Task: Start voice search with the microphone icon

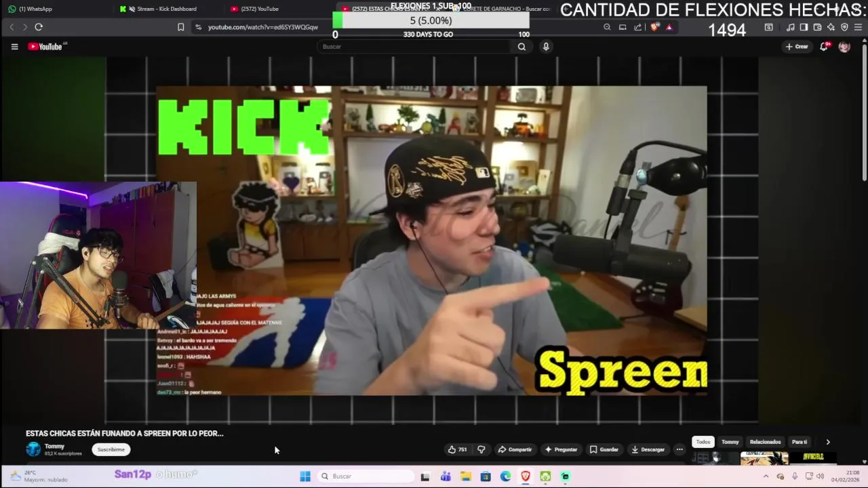Action: [x=546, y=47]
